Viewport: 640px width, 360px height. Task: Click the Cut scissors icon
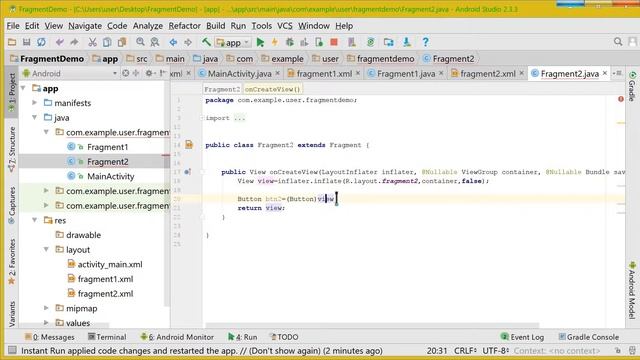pyautogui.click(x=93, y=42)
